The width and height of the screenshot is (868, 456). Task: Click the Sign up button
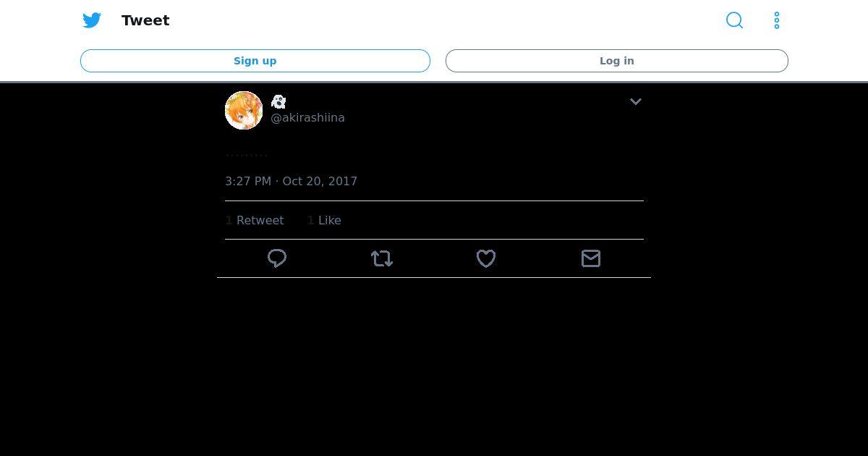(x=255, y=61)
